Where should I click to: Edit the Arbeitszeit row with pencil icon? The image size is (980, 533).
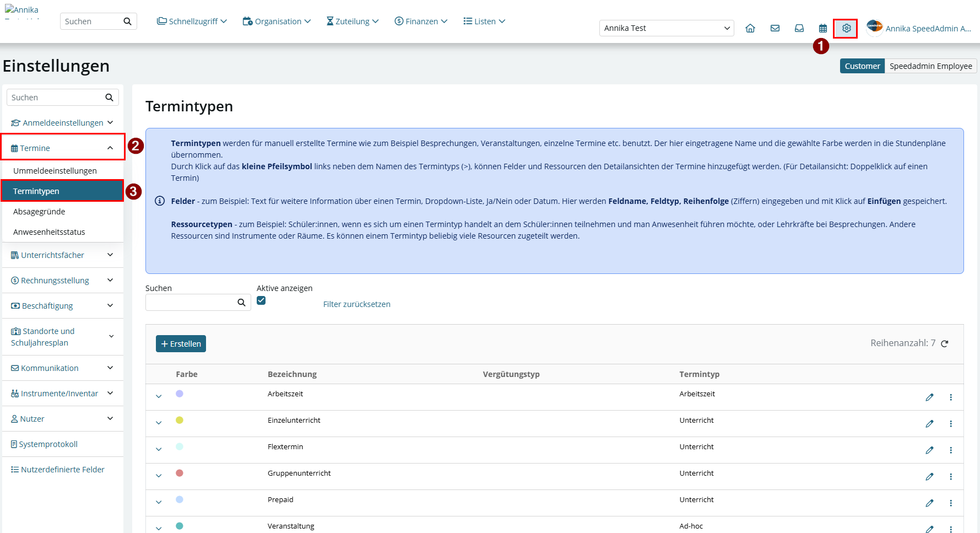tap(929, 397)
